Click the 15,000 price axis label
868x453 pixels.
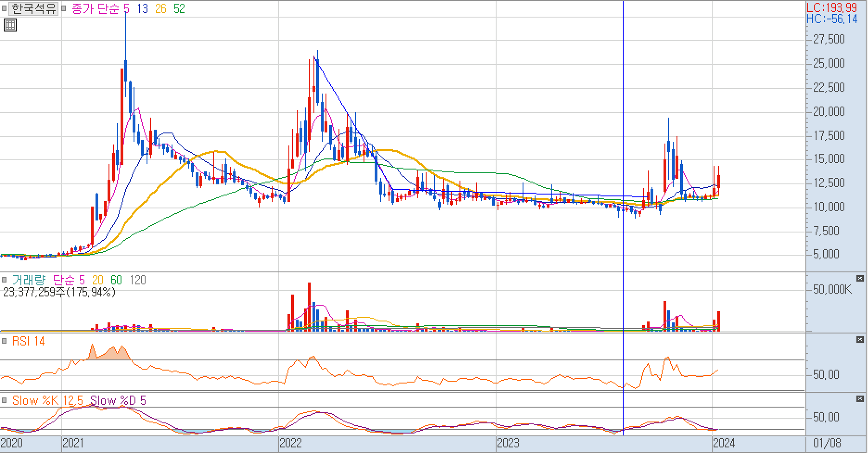tap(829, 159)
